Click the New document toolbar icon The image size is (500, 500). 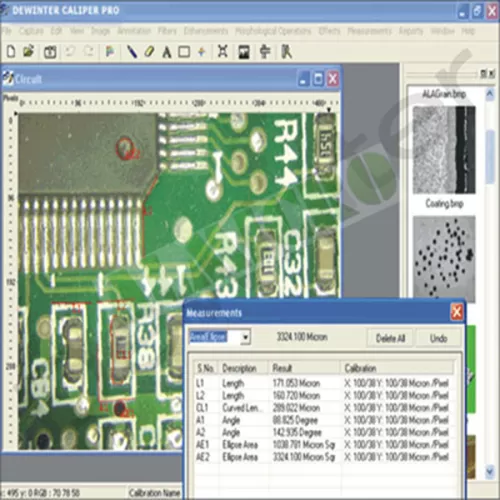click(11, 52)
